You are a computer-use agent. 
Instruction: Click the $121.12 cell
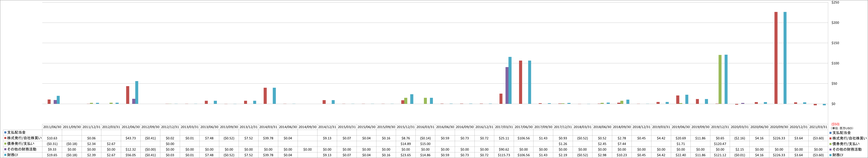[720, 155]
